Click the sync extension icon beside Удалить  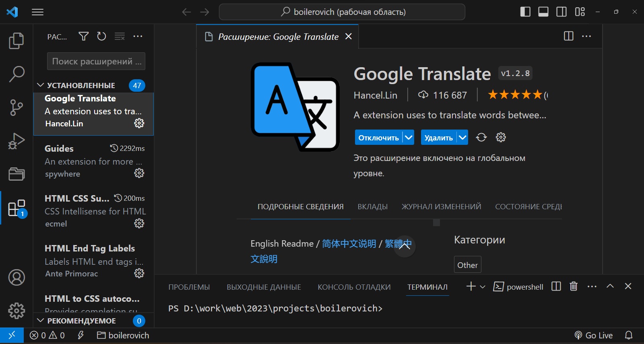click(x=481, y=137)
